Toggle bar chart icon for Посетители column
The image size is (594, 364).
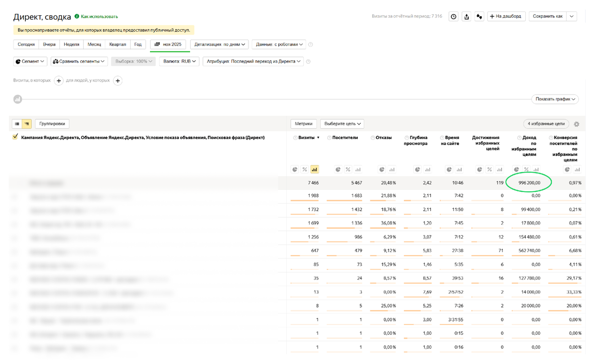(358, 170)
